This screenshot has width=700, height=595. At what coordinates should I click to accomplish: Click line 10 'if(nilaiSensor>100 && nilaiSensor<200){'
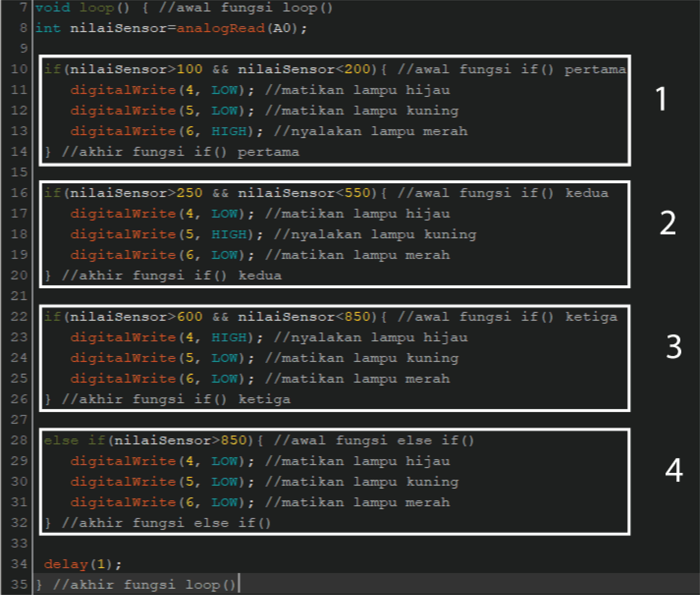(x=215, y=69)
